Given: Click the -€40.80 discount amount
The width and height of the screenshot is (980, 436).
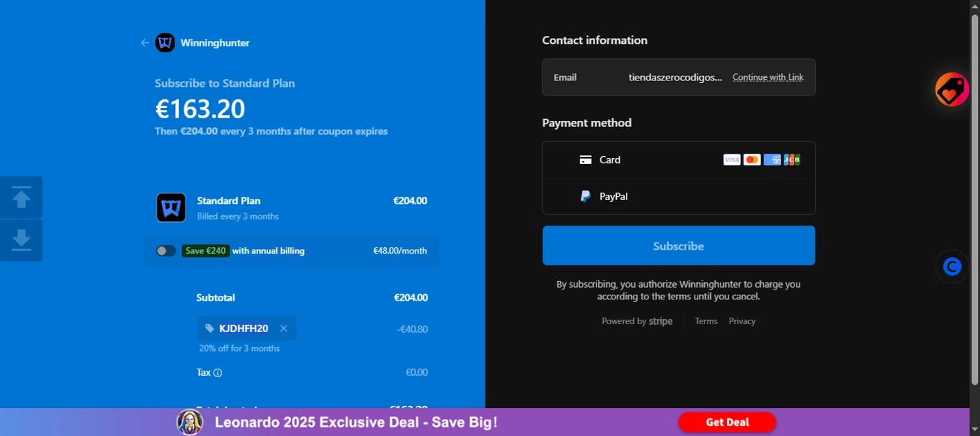Looking at the screenshot, I should tap(412, 329).
